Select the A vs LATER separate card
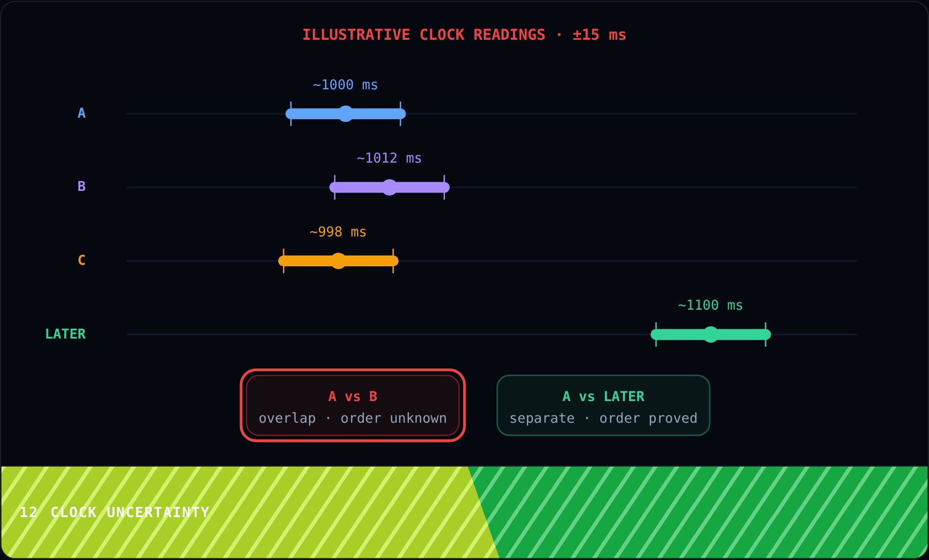Screen dimensions: 929x560 603,405
